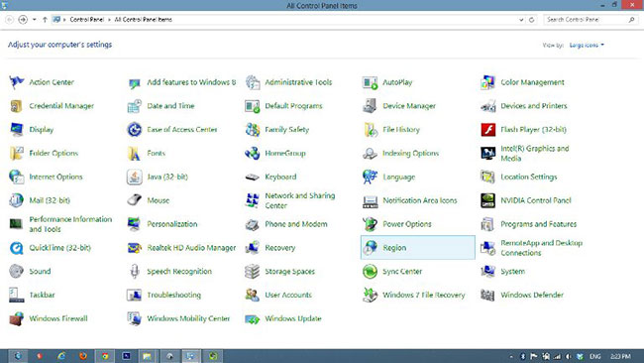
Task: Open the Windows Defender icon
Action: 487,295
